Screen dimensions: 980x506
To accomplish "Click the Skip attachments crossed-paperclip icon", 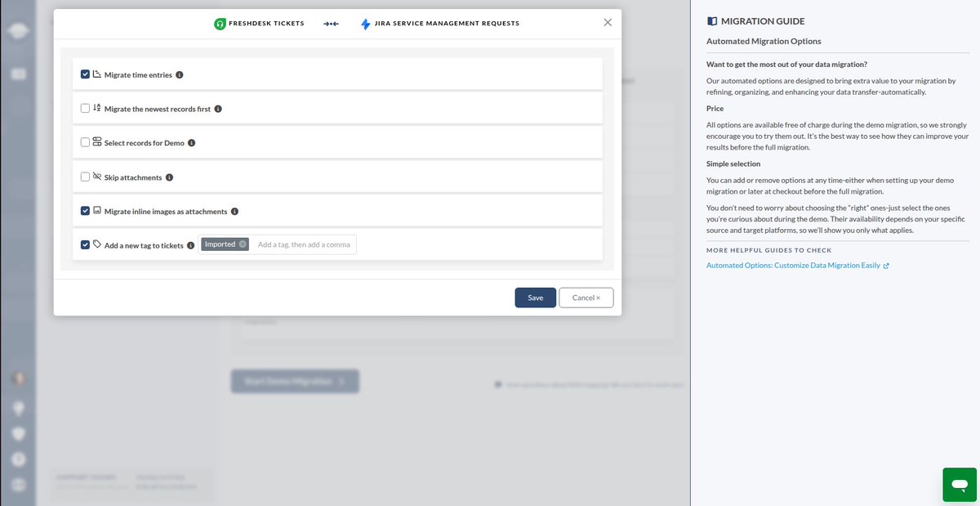I will pos(96,177).
